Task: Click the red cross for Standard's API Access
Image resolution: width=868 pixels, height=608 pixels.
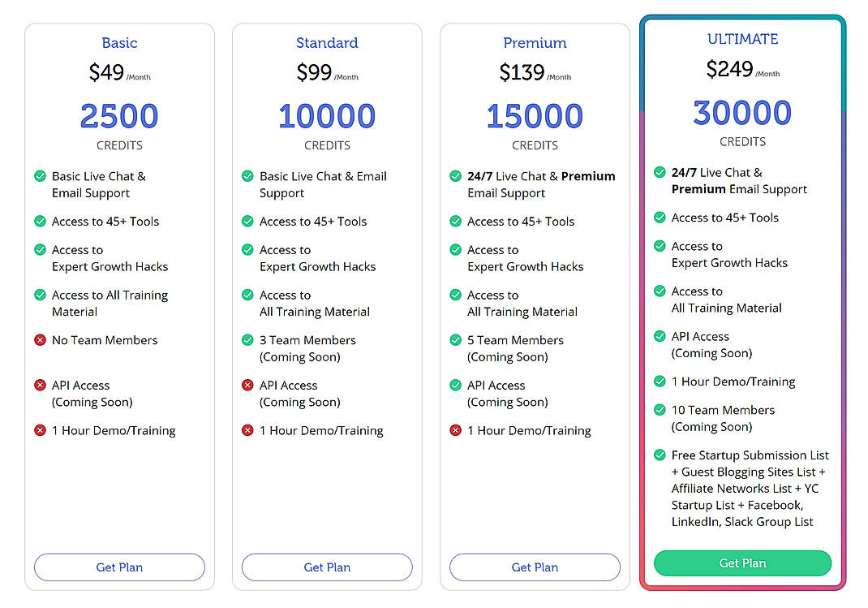Action: tap(247, 385)
